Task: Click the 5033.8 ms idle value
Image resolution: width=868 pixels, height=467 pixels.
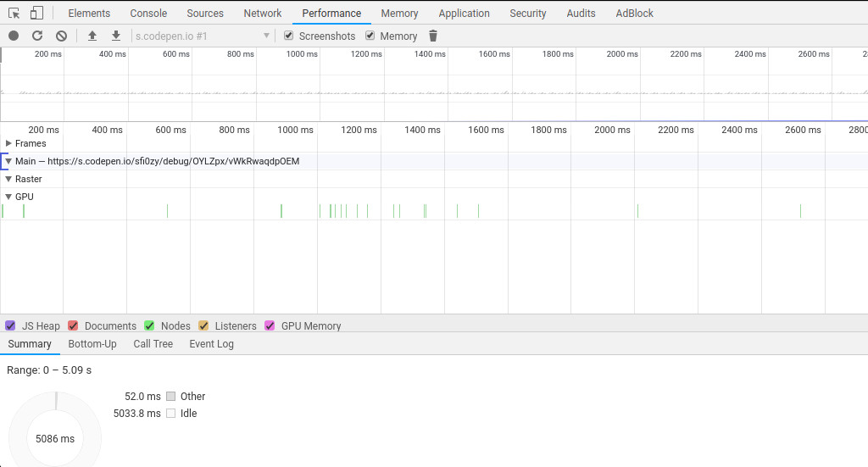Action: click(x=136, y=413)
